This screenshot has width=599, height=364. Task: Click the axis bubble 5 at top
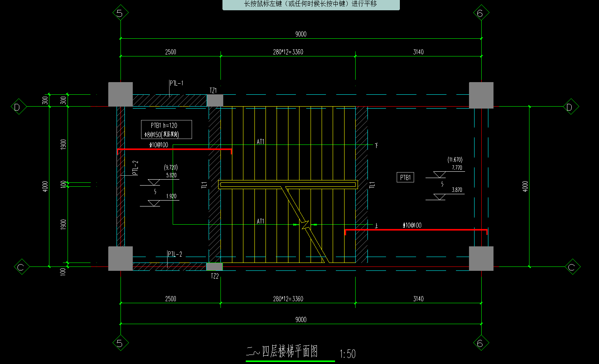tap(120, 13)
